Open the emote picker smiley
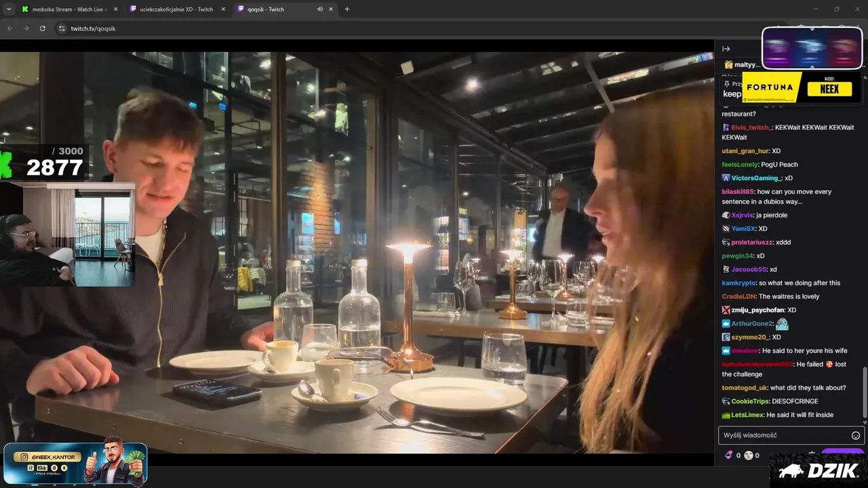Viewport: 868px width, 488px height. pos(856,436)
